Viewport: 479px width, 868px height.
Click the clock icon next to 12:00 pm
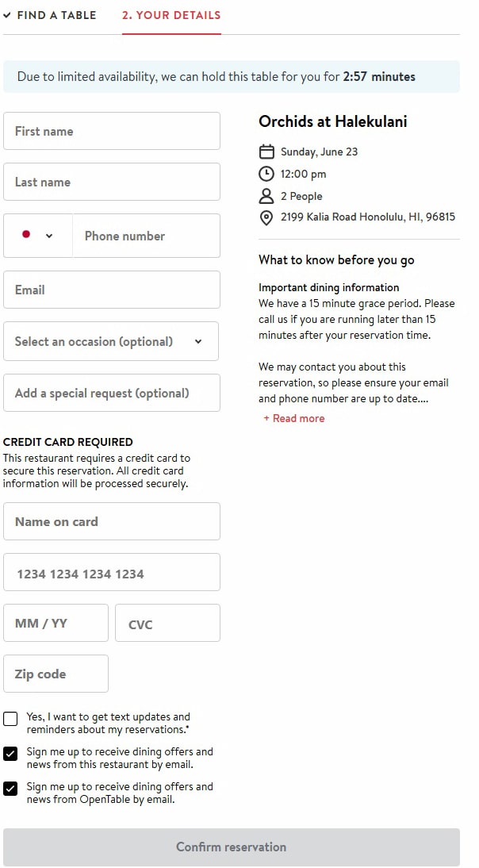click(x=266, y=174)
